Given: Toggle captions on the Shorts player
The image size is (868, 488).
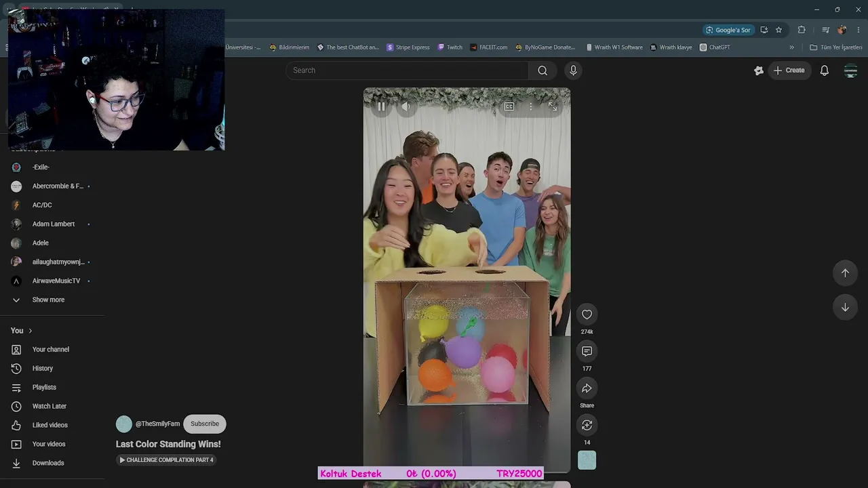Looking at the screenshot, I should 509,106.
